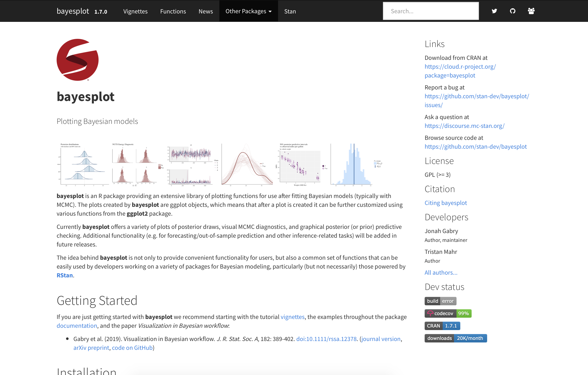588x375 pixels.
Task: Focus the Search input field
Action: click(x=431, y=11)
